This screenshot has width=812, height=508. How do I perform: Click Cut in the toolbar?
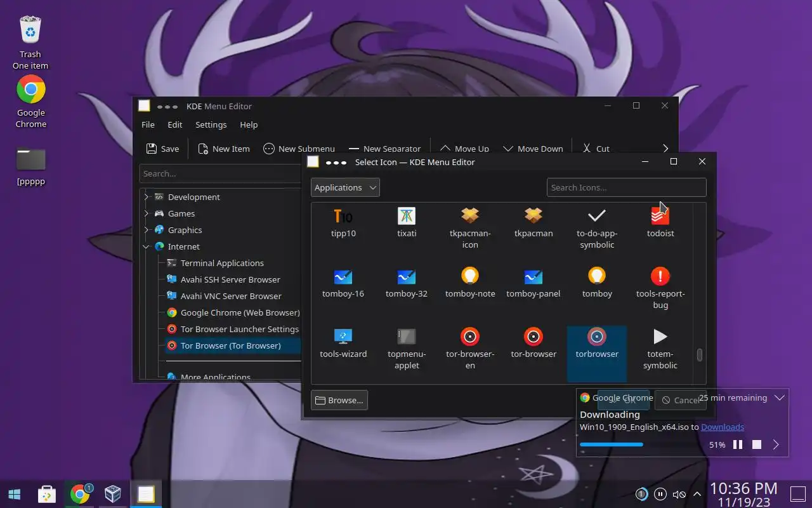pos(596,149)
